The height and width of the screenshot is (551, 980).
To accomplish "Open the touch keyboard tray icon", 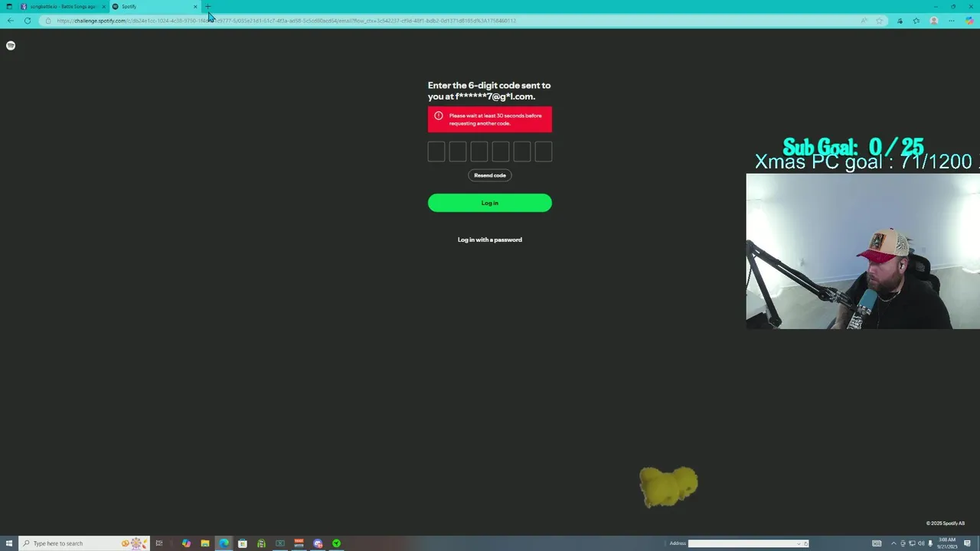I will [877, 543].
